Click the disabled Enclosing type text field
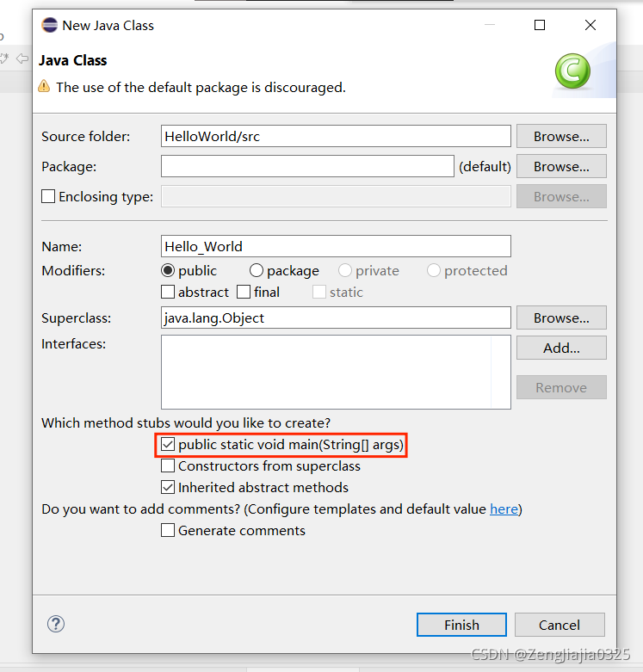 336,196
